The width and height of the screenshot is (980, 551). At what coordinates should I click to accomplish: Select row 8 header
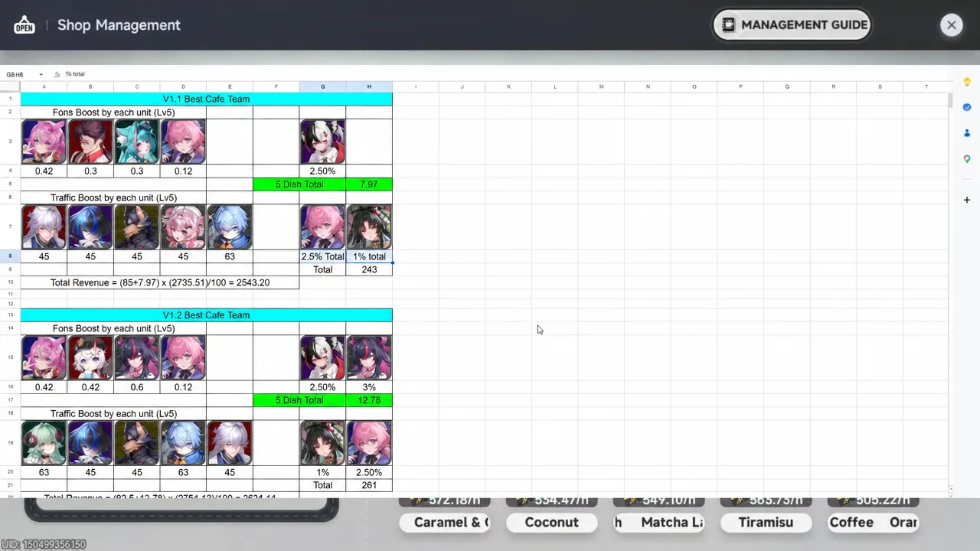10,256
